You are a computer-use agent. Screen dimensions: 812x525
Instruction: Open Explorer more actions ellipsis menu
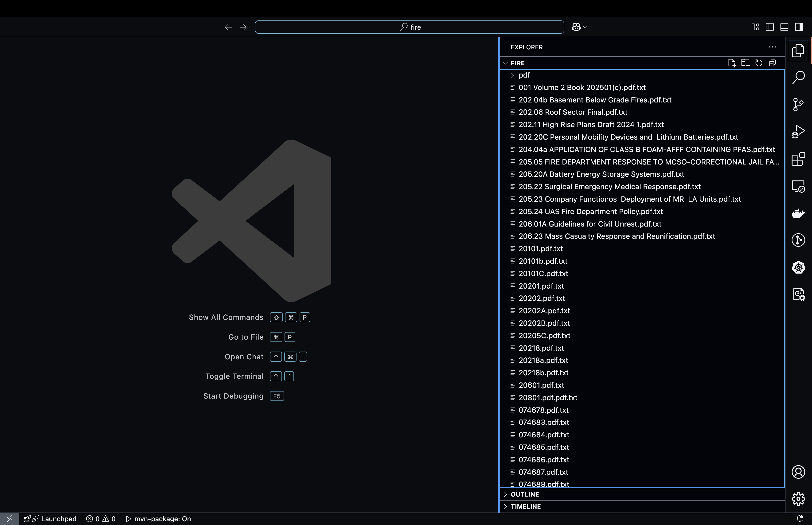click(772, 47)
